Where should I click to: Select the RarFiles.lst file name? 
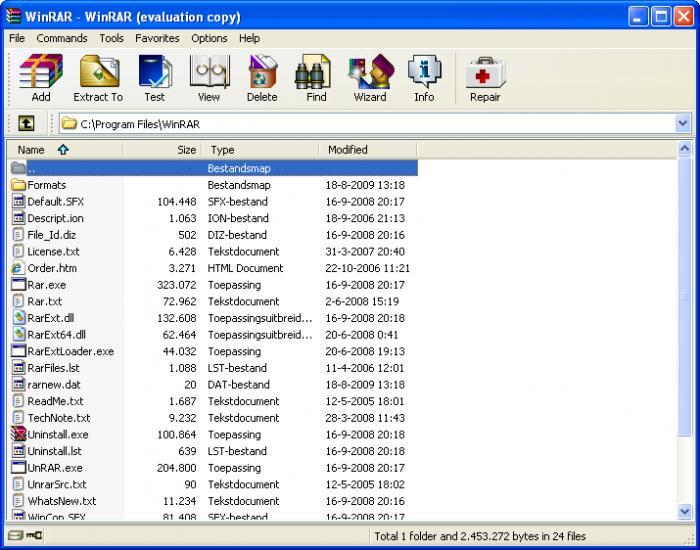54,368
